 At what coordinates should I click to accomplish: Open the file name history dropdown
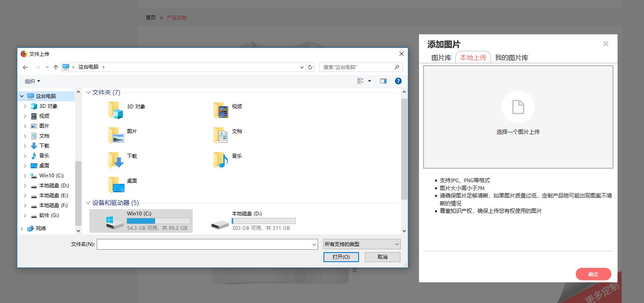314,245
